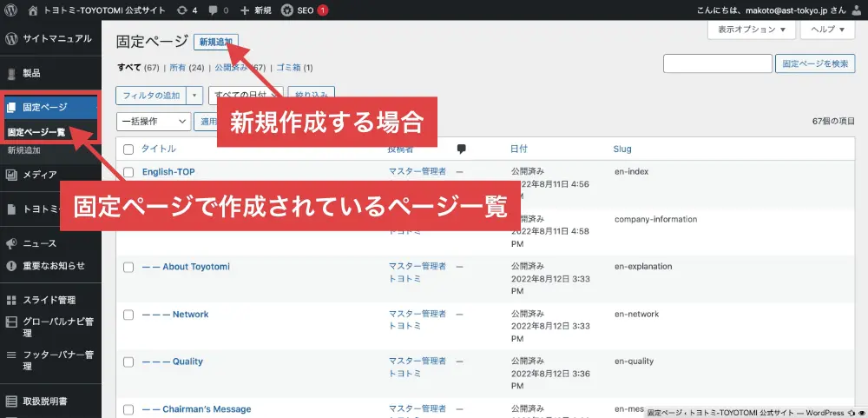Click the スライド管理 grid icon
868x418 pixels.
point(10,300)
